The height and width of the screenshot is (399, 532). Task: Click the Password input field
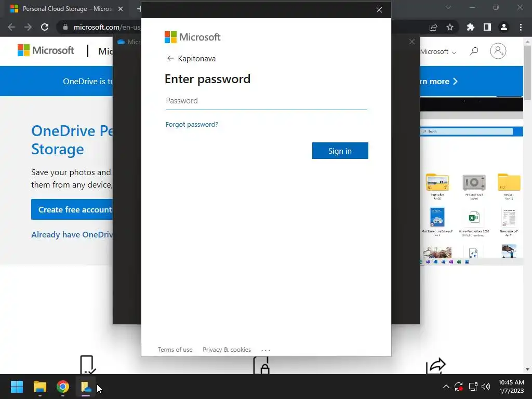click(267, 101)
